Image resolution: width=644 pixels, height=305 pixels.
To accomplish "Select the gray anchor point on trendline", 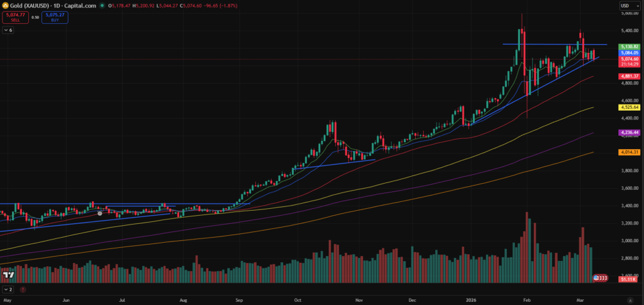I will [x=100, y=213].
